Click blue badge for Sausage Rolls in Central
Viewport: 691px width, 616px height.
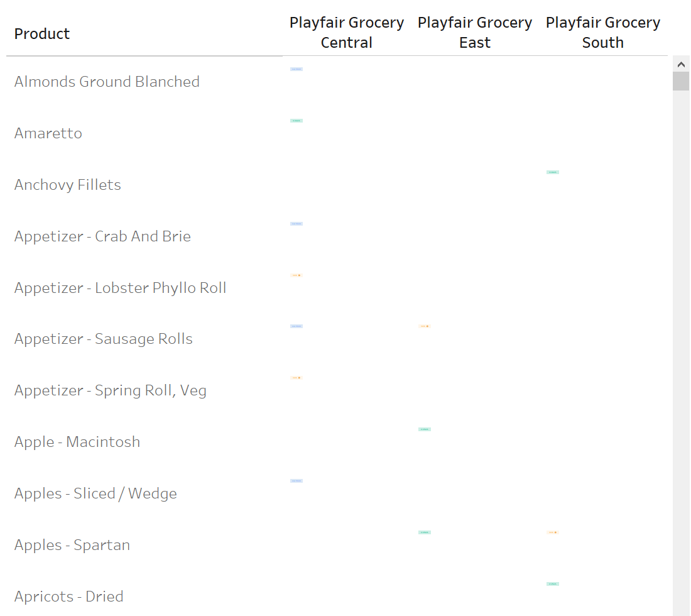297,326
